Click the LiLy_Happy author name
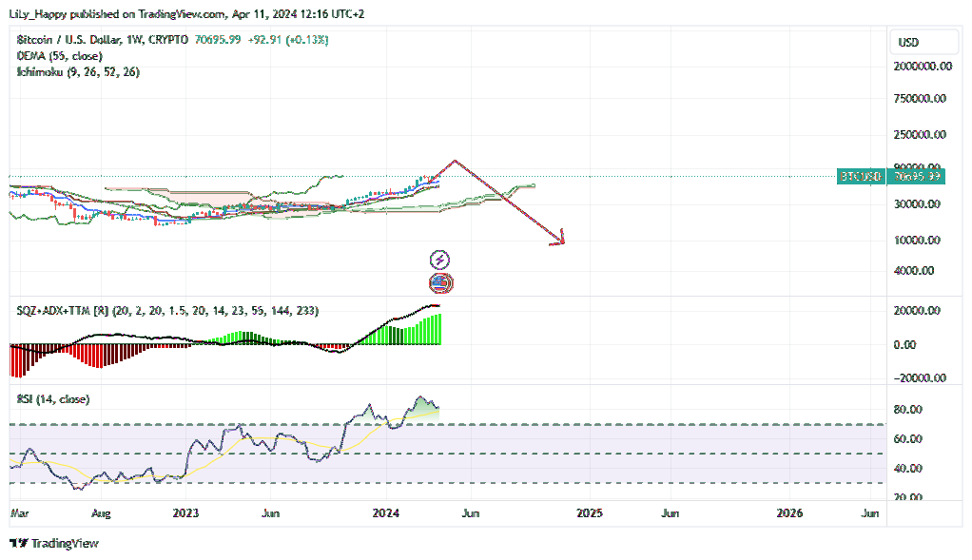Image resolution: width=972 pixels, height=560 pixels. [38, 13]
